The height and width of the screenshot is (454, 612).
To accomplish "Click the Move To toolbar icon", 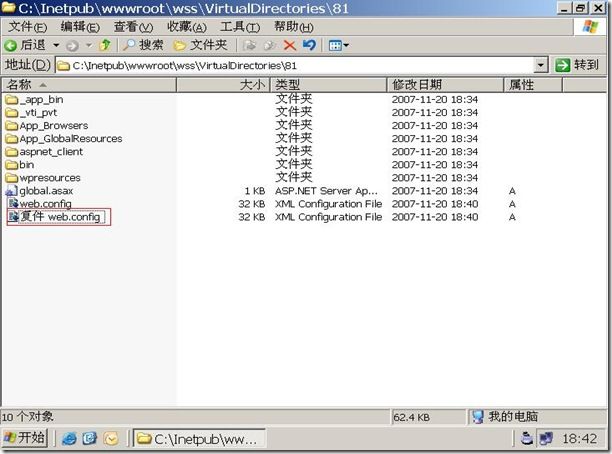I will pyautogui.click(x=250, y=46).
